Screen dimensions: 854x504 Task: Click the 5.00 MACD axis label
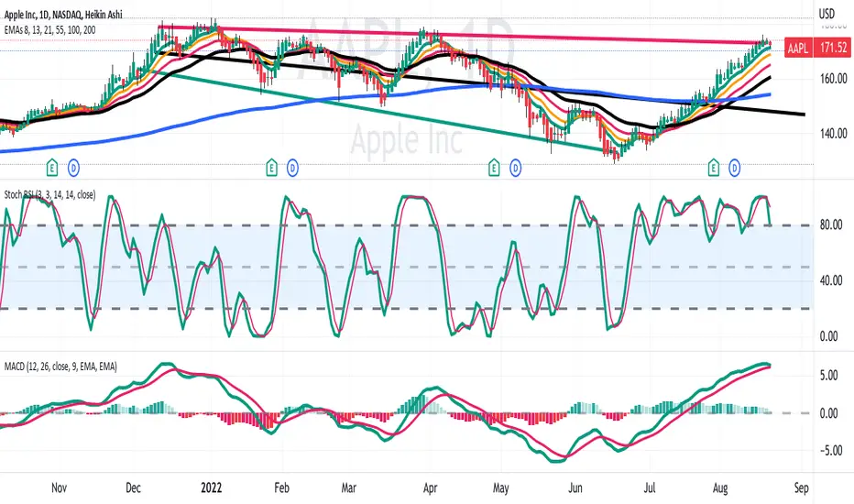click(x=828, y=376)
